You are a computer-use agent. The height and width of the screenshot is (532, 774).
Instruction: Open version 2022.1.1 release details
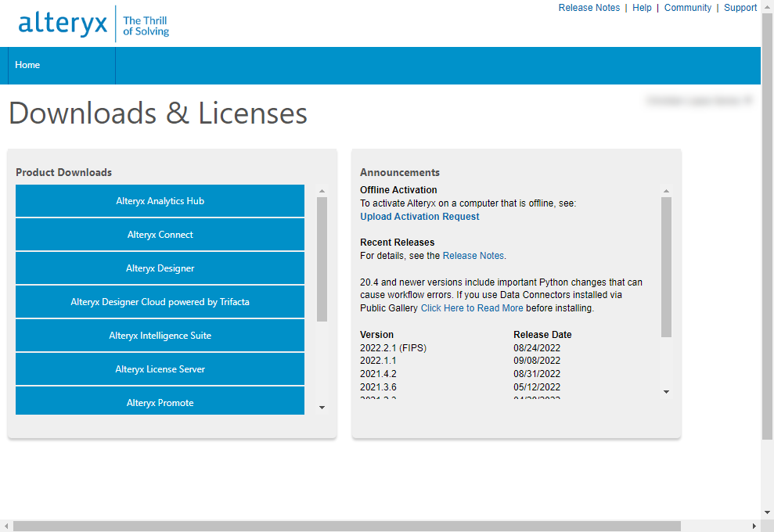(x=380, y=361)
